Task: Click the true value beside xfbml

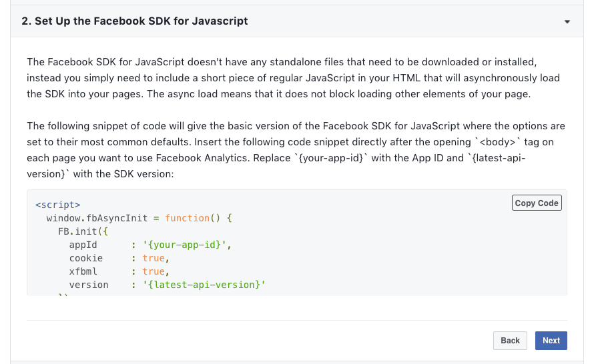Action: (x=154, y=271)
